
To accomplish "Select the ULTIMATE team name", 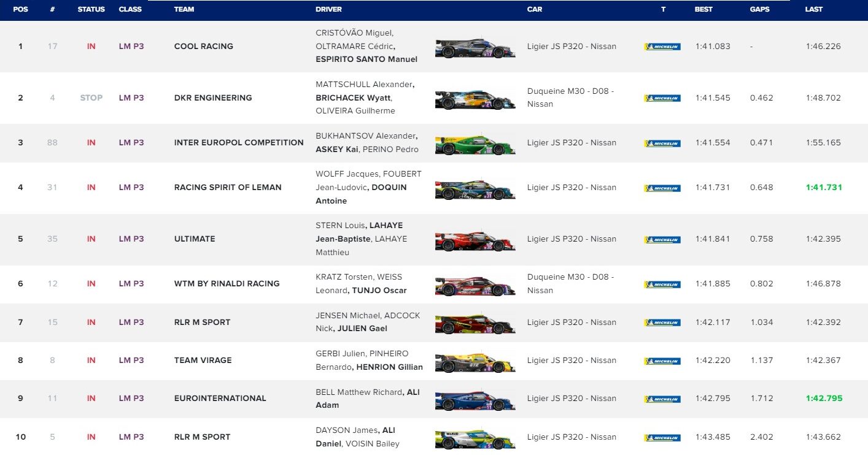I will point(195,239).
